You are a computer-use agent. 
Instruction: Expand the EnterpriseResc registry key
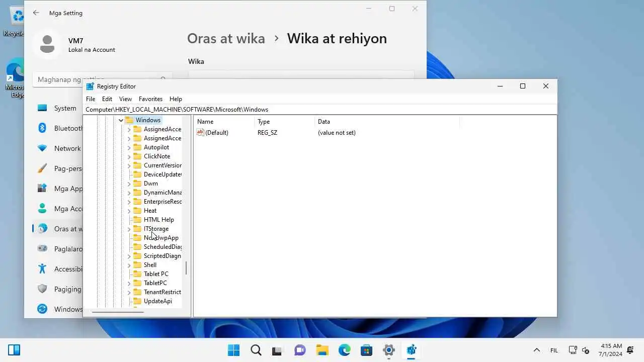tap(129, 202)
